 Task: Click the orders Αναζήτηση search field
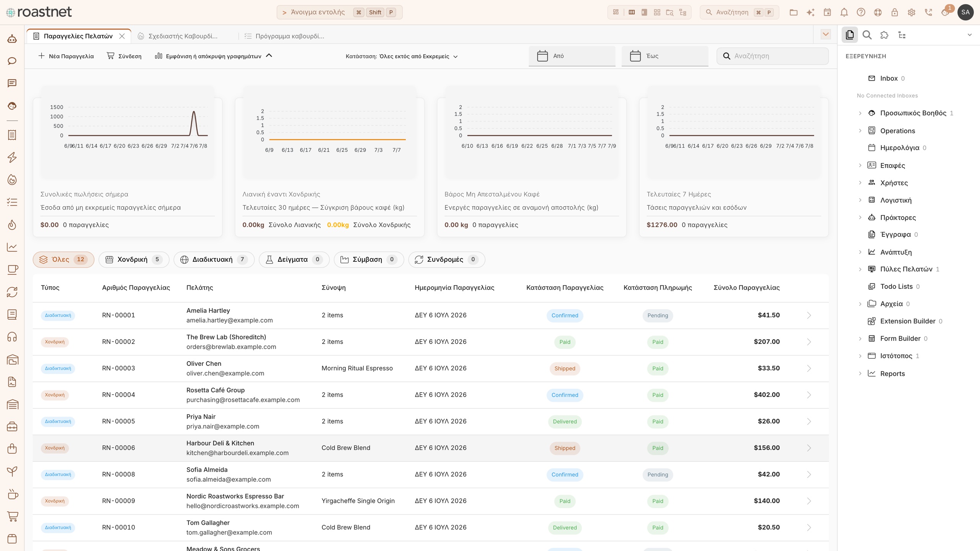pyautogui.click(x=773, y=56)
